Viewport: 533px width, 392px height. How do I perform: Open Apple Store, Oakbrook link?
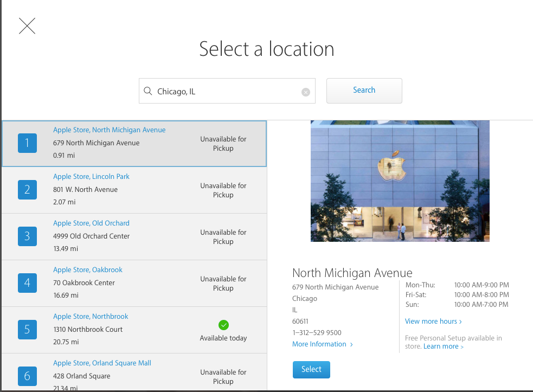(88, 269)
